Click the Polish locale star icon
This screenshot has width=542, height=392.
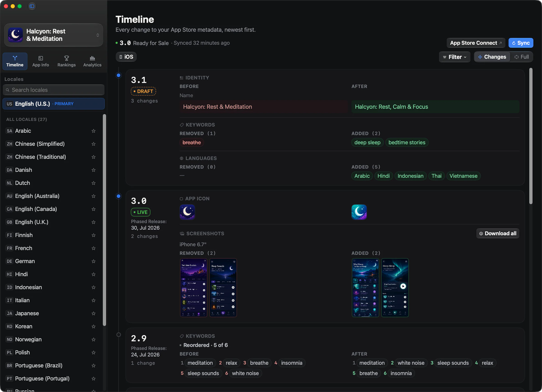pos(93,352)
